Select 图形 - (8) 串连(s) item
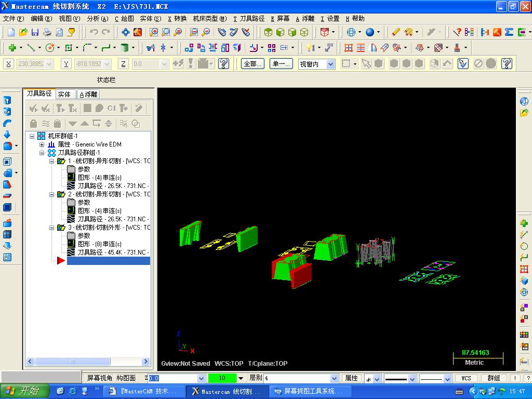 pos(99,244)
